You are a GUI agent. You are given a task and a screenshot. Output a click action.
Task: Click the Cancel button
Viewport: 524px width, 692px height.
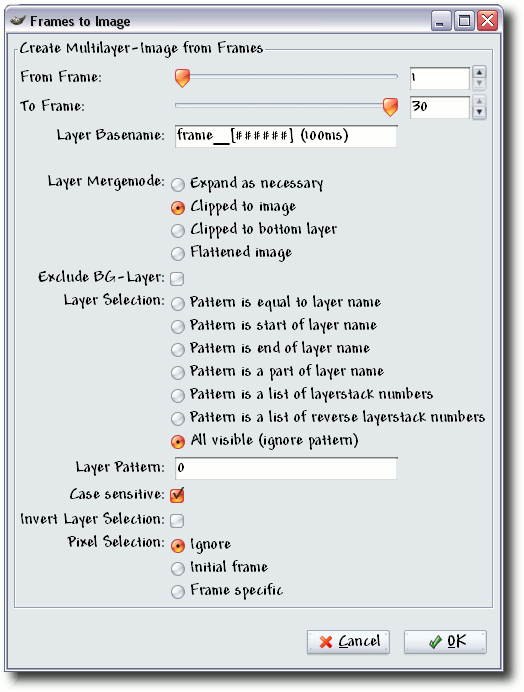[348, 642]
